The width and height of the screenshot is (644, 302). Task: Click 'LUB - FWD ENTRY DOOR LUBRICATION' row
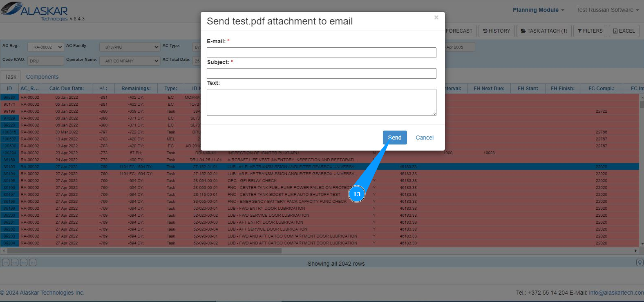266,209
